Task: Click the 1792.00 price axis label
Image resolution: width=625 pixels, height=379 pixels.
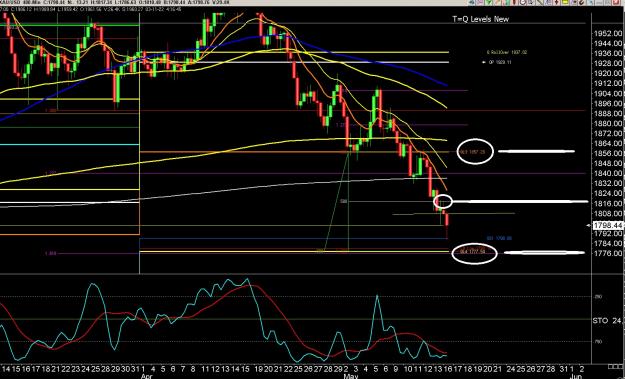Action: [608, 234]
